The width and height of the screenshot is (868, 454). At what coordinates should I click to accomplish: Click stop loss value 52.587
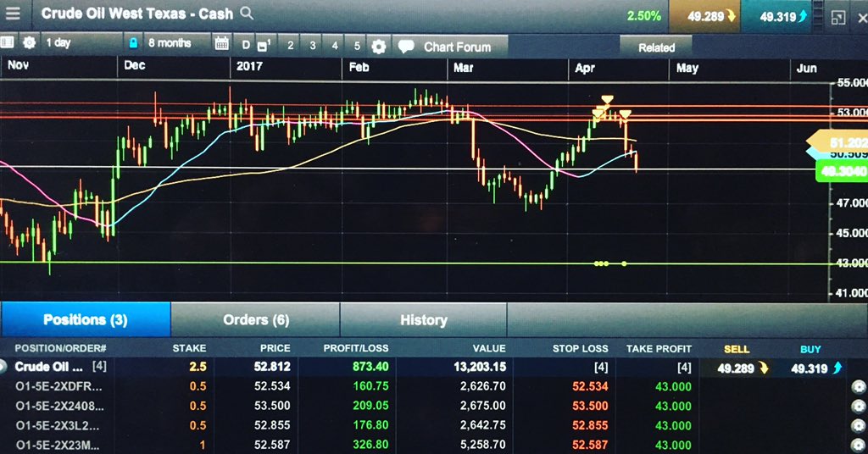point(590,445)
